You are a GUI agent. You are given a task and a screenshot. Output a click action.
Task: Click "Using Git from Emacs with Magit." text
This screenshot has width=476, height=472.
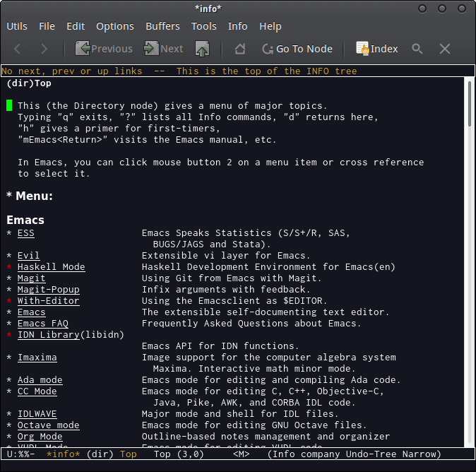[x=232, y=278]
